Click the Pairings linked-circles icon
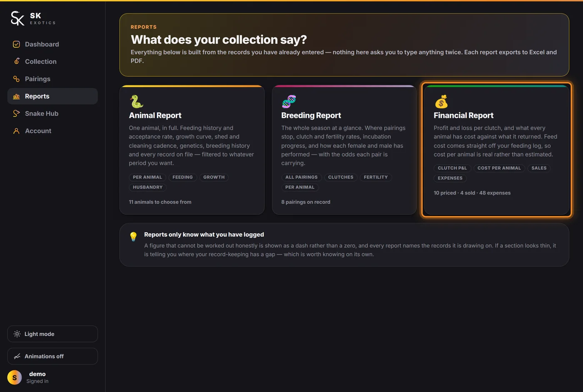The width and height of the screenshot is (583, 392). pyautogui.click(x=16, y=79)
